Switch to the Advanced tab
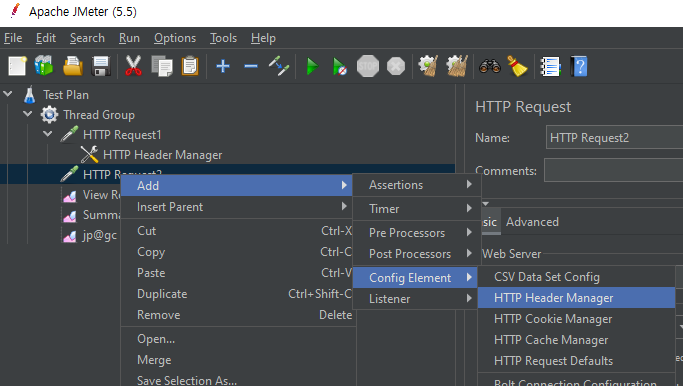Screen dimensions: 683x386 532,222
